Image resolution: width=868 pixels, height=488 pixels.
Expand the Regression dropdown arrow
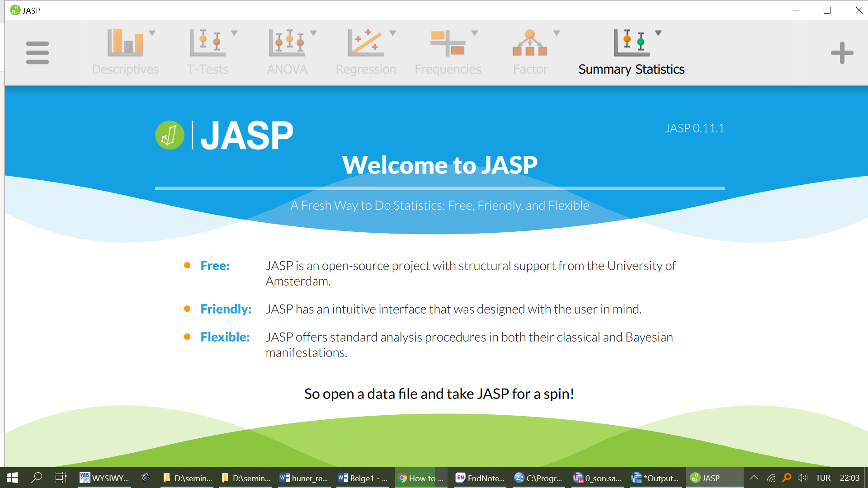point(393,33)
